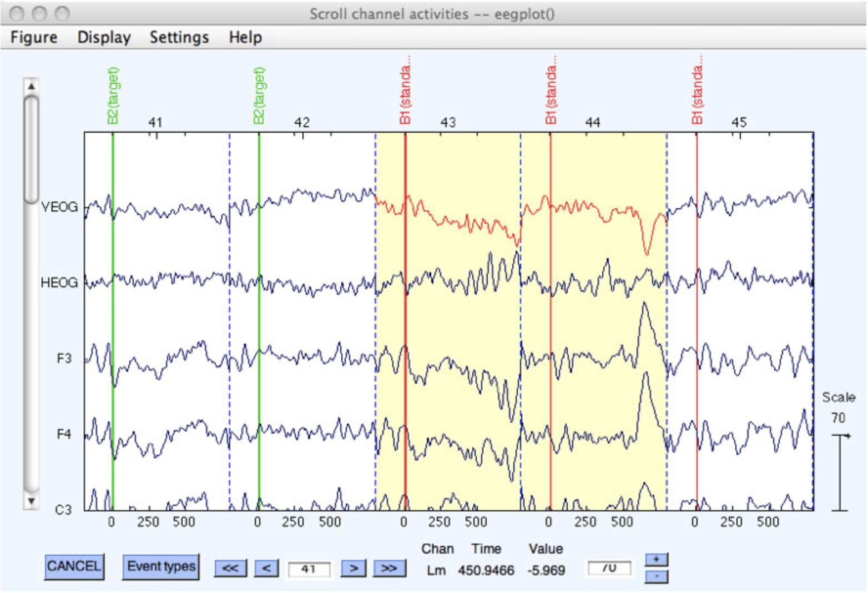
Task: Select the red B1 standard marker in epoch 44
Action: (551, 90)
